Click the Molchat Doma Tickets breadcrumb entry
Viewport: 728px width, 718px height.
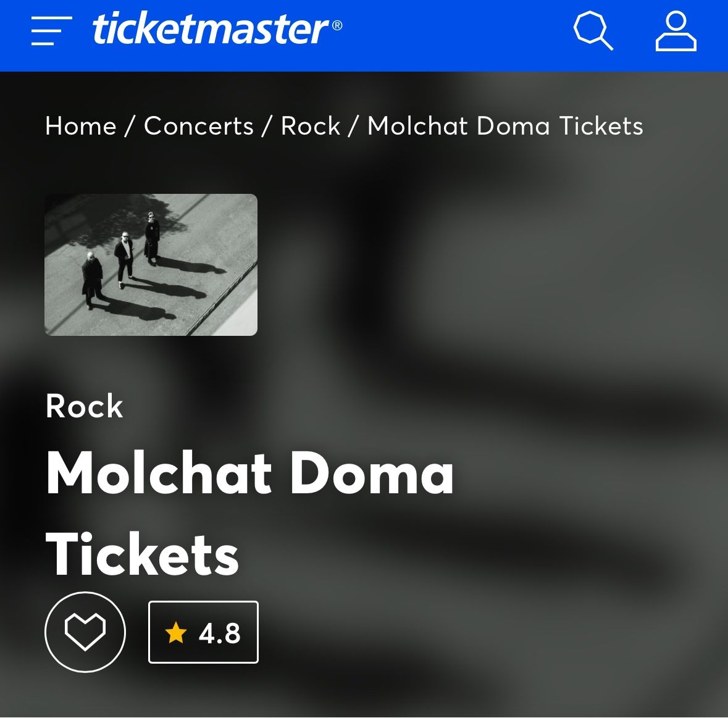click(x=504, y=126)
